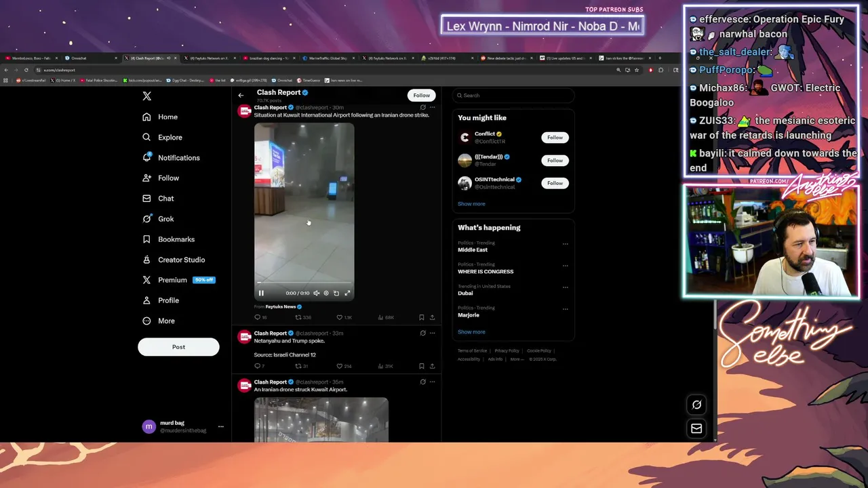This screenshot has width=868, height=488.
Task: Follow the Conflict account suggestion
Action: click(x=555, y=138)
